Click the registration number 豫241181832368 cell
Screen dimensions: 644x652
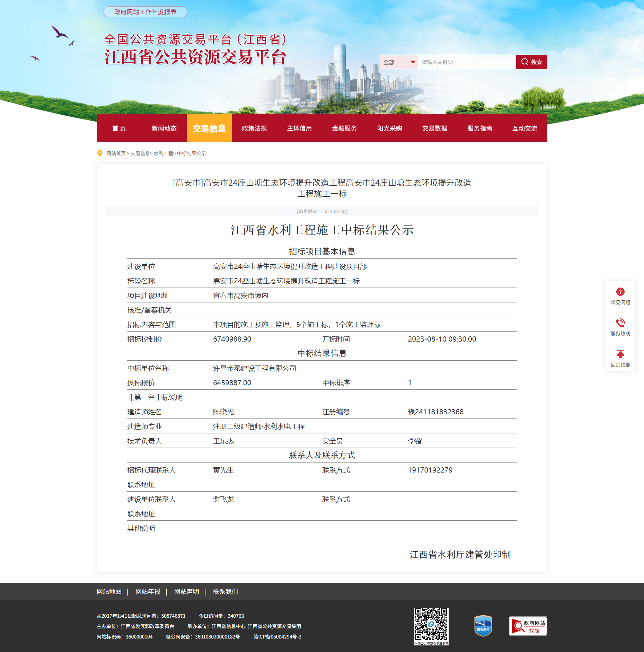pyautogui.click(x=462, y=412)
